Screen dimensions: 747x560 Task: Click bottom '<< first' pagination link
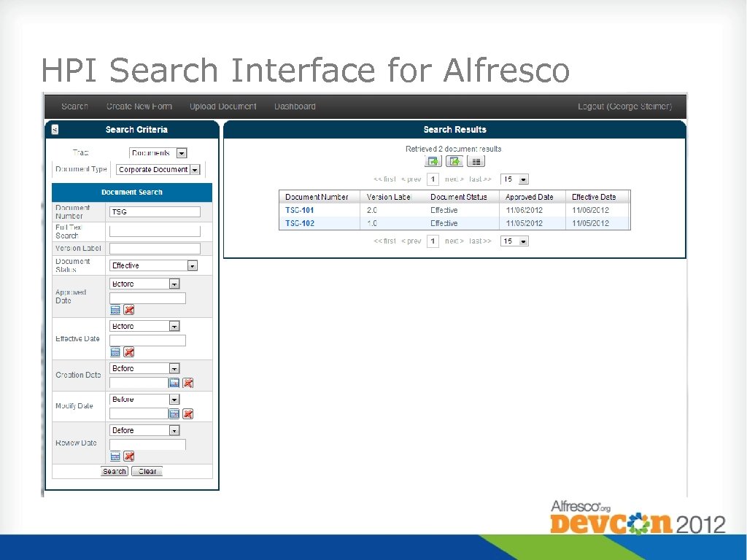[385, 241]
